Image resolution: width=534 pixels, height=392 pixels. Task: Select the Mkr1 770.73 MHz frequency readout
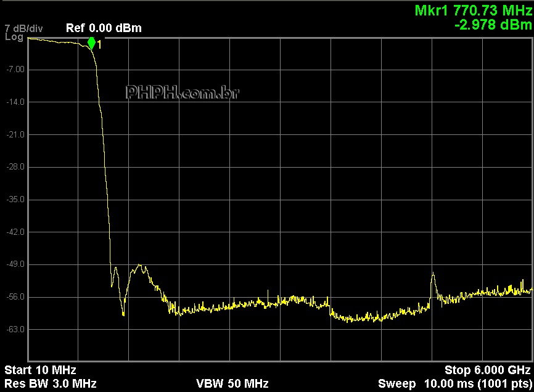click(472, 10)
